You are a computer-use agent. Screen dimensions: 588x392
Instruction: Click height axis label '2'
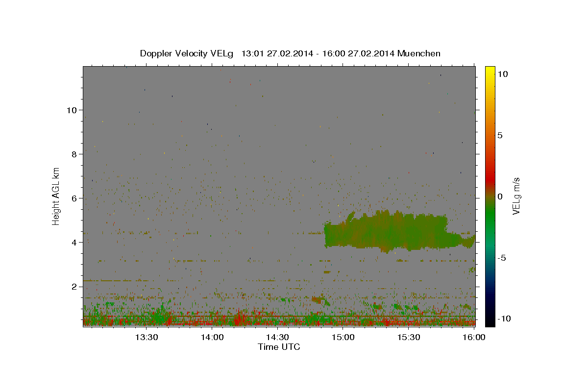click(73, 286)
